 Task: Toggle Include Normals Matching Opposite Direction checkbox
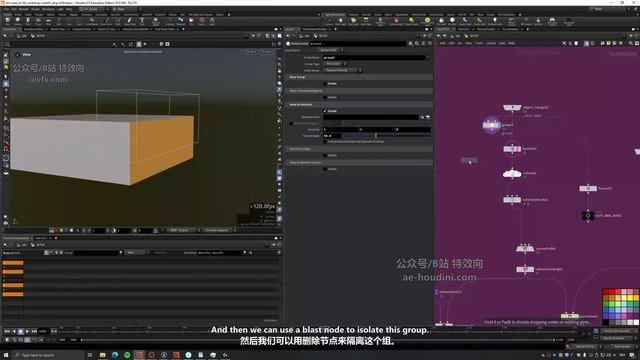[x=325, y=142]
